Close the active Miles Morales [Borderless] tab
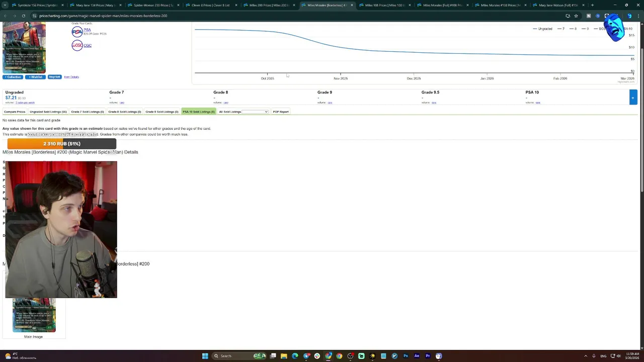 pos(352,5)
